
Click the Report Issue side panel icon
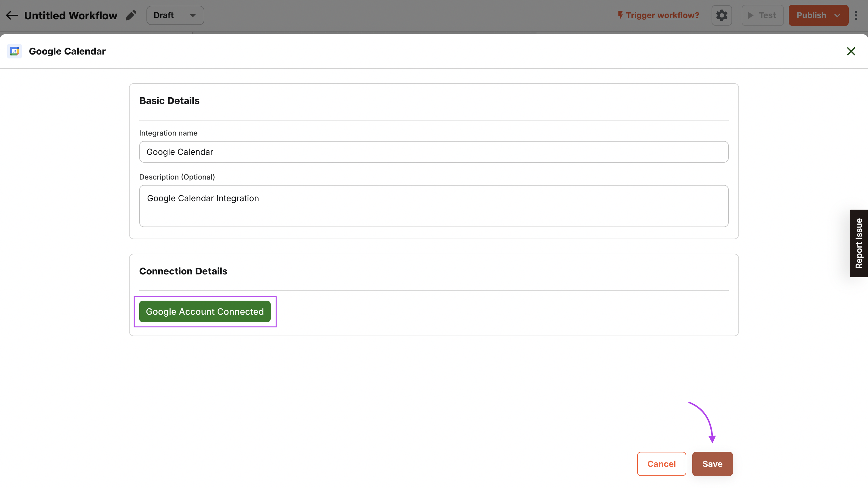pyautogui.click(x=859, y=243)
